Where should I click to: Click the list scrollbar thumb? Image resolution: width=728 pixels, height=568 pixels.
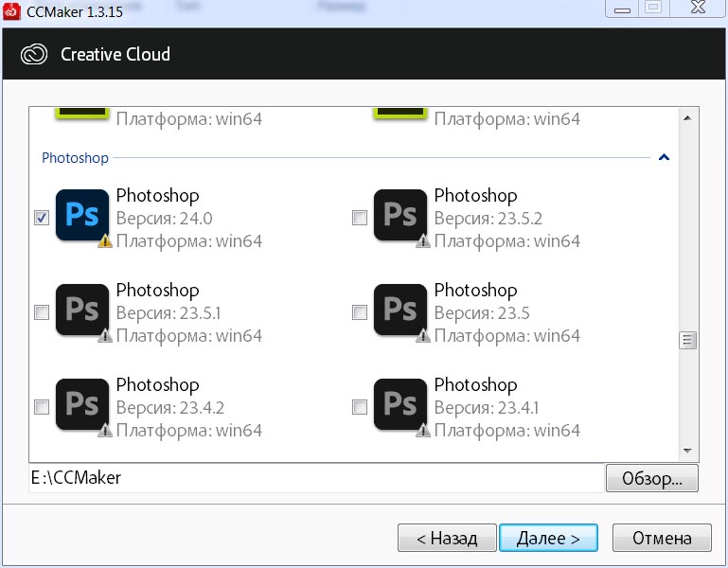(x=687, y=341)
